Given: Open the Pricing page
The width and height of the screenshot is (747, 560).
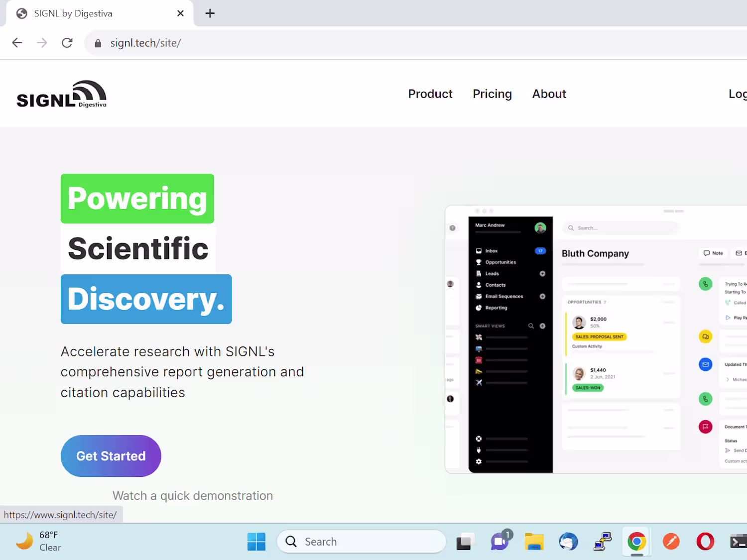Looking at the screenshot, I should (492, 94).
